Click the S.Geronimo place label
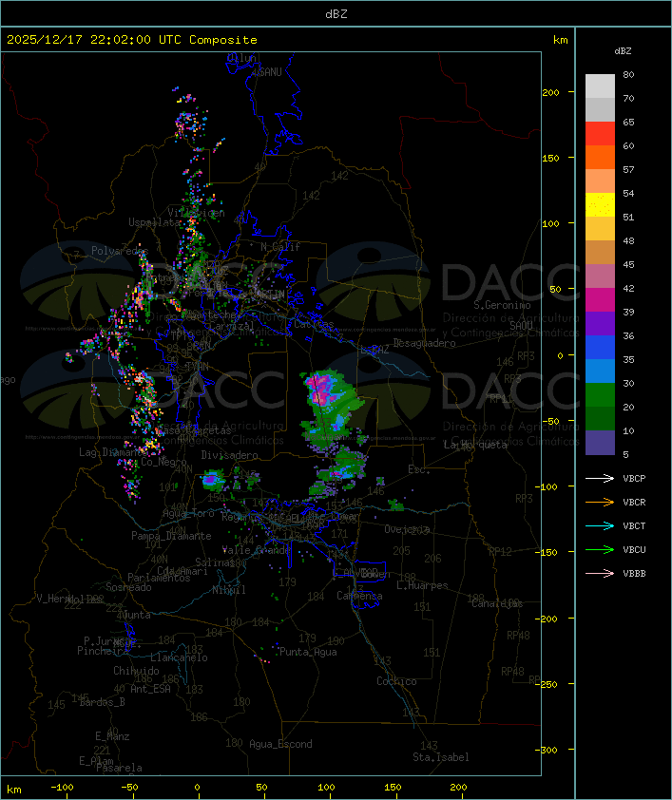The height and width of the screenshot is (800, 672). coord(502,305)
